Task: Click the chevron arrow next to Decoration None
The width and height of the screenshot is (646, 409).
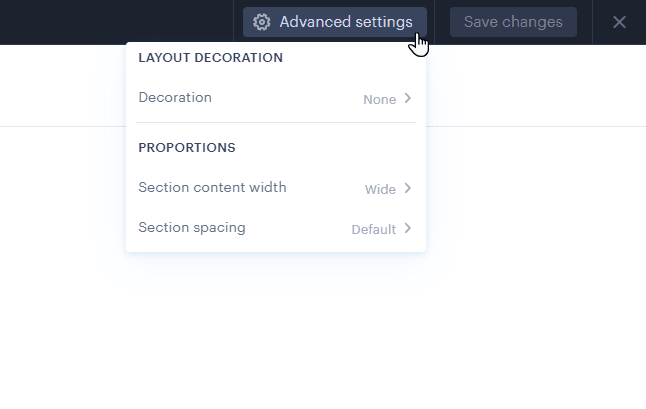Action: point(408,99)
